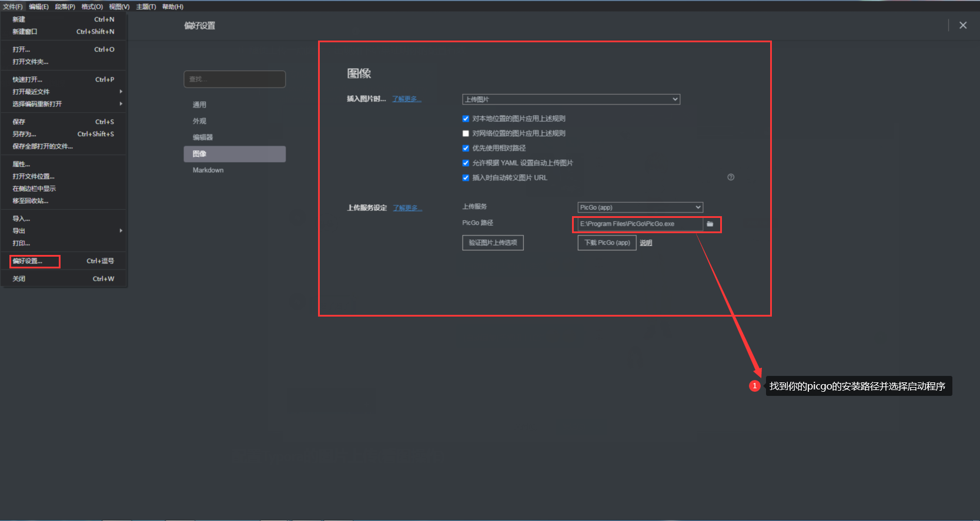The width and height of the screenshot is (980, 521).
Task: Open the 文件(F) menu
Action: pyautogui.click(x=12, y=6)
